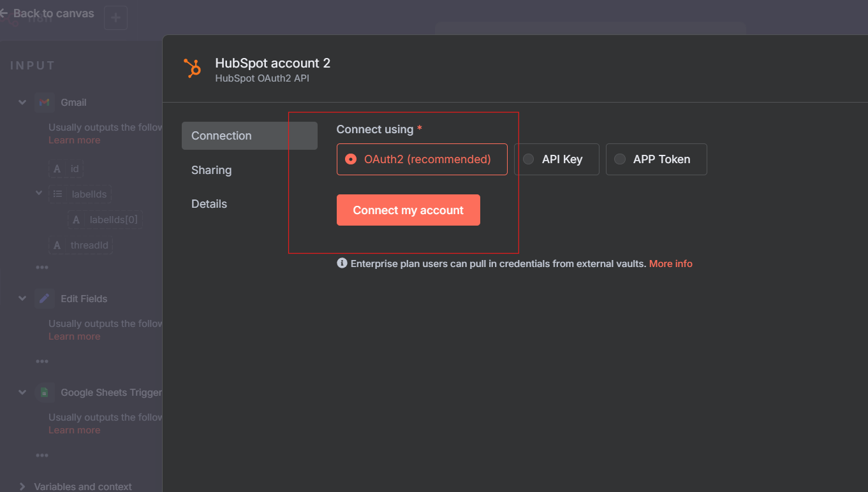Collapse the Gmail node section
This screenshot has width=868, height=492.
tap(22, 102)
